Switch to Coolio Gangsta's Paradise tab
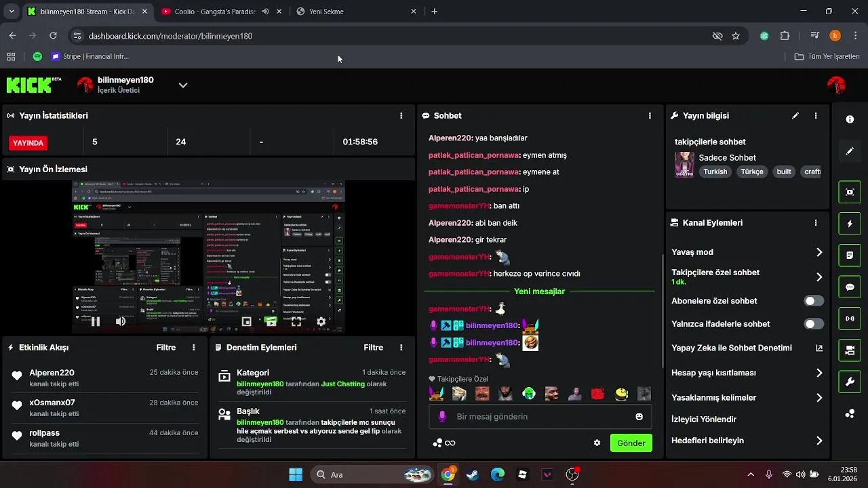868x488 pixels. [221, 12]
